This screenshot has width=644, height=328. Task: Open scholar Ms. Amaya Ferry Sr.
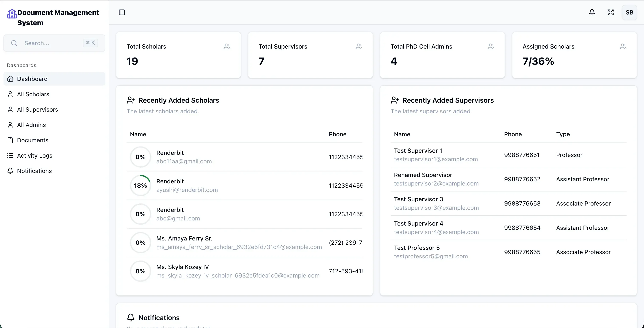click(184, 239)
